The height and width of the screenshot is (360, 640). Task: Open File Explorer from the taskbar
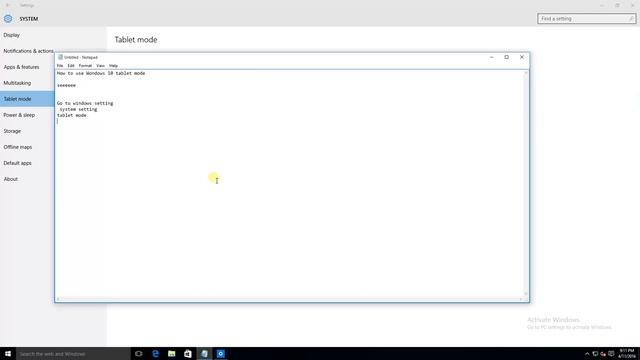point(171,353)
